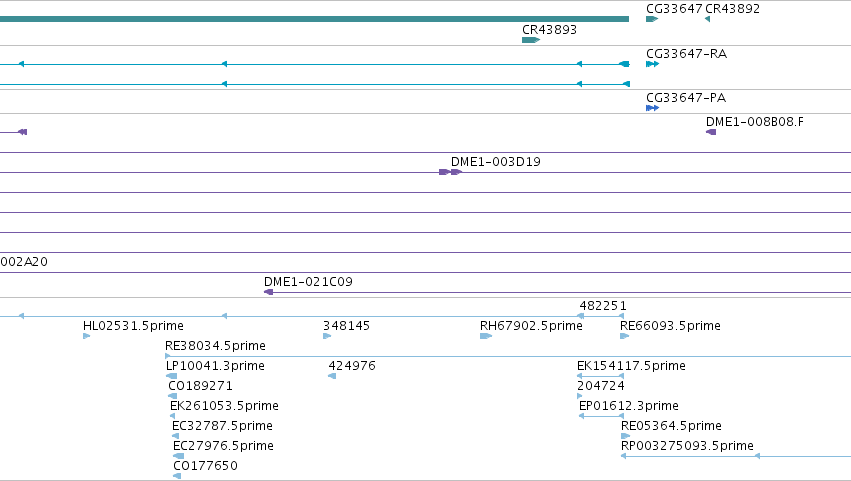Click the RH67902.5prime EST glyph

tap(486, 336)
